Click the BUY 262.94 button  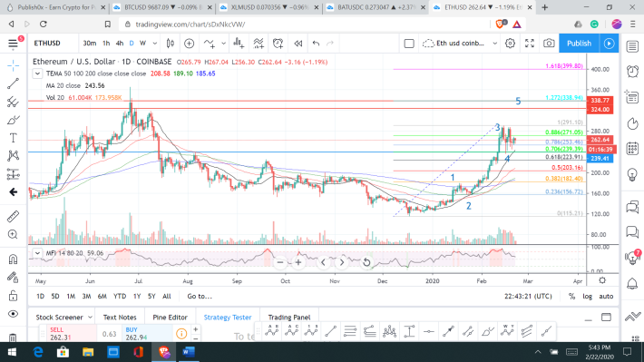(x=147, y=334)
